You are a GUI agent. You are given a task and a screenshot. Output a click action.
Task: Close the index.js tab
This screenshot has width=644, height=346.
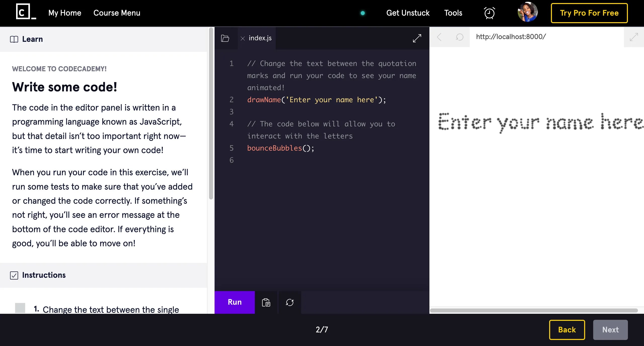pos(243,38)
